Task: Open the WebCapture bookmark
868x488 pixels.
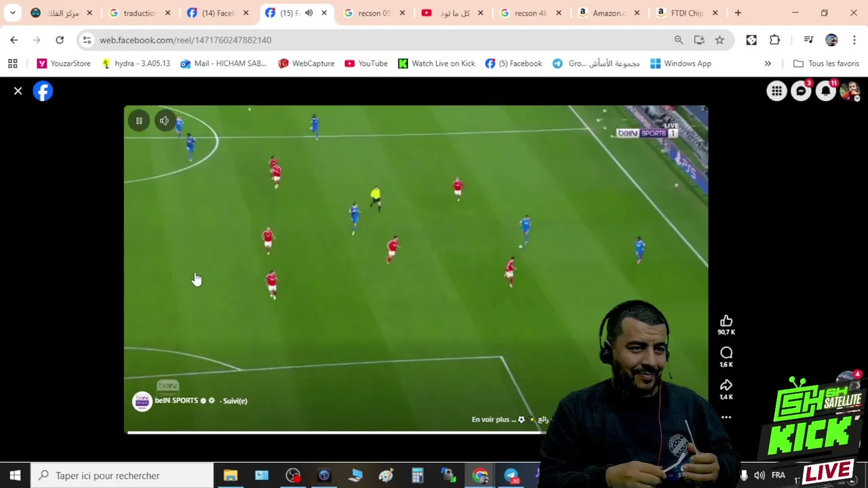Action: coord(307,64)
